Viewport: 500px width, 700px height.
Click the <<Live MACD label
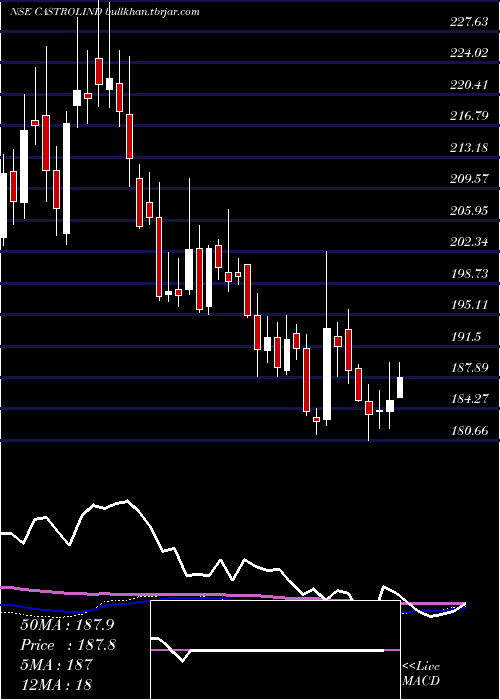(421, 674)
